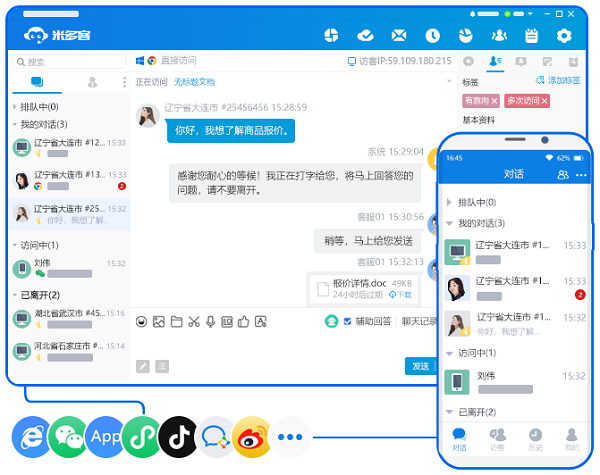Click the 添加标签 add tag link
The height and width of the screenshot is (475, 600).
[558, 80]
